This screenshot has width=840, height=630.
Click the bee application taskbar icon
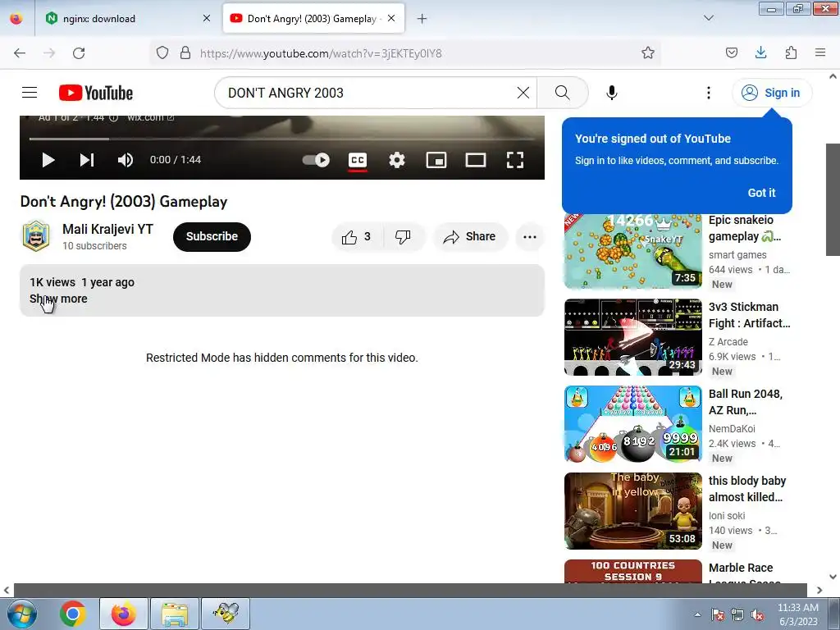pos(226,614)
